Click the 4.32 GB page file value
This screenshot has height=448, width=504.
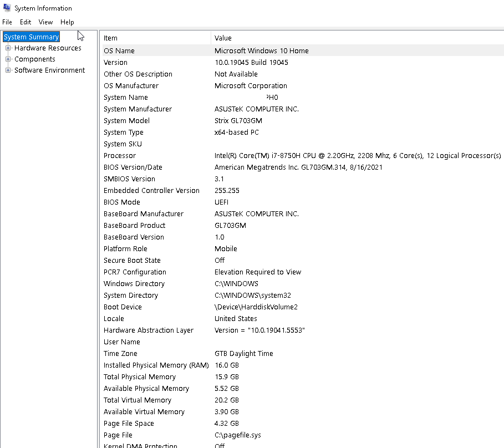[227, 424]
